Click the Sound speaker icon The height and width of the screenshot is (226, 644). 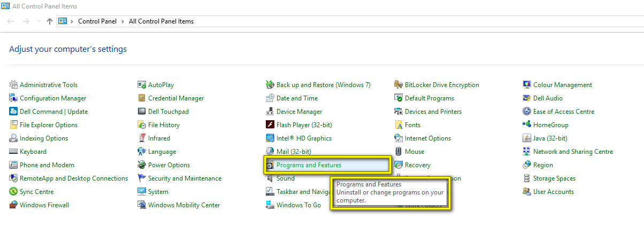(270, 178)
